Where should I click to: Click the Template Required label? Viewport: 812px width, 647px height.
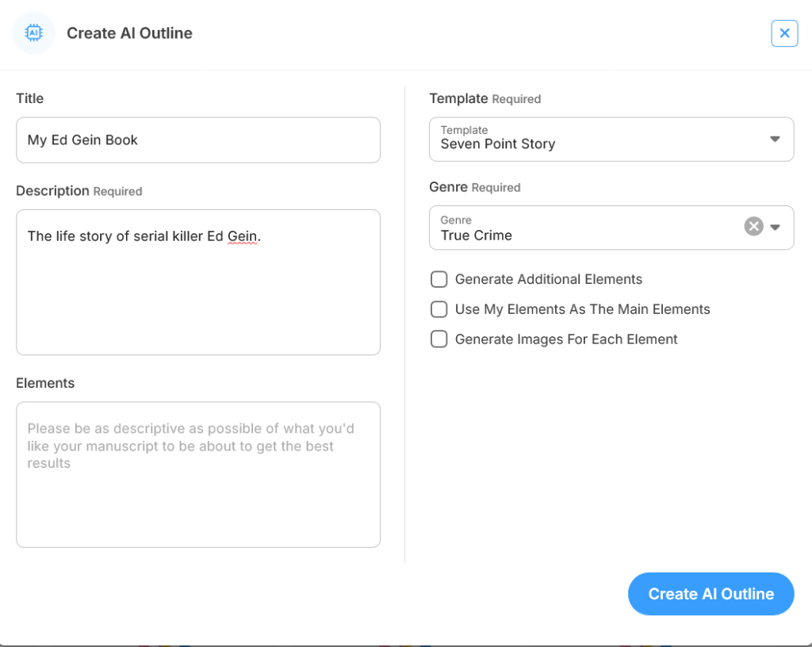485,99
